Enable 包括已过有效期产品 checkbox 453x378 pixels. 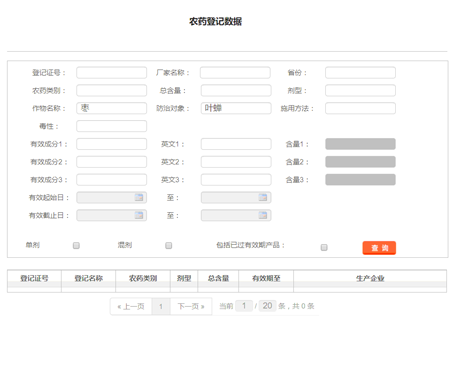pyautogui.click(x=324, y=247)
